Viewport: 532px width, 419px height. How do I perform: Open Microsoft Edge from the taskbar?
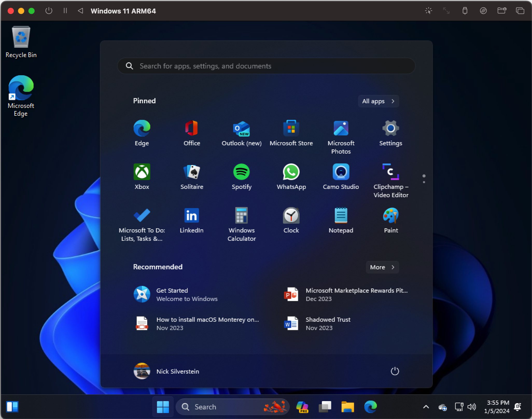[370, 407]
